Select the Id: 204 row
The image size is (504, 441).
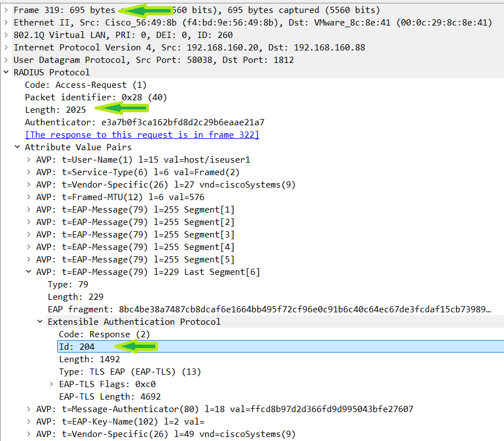(280, 347)
